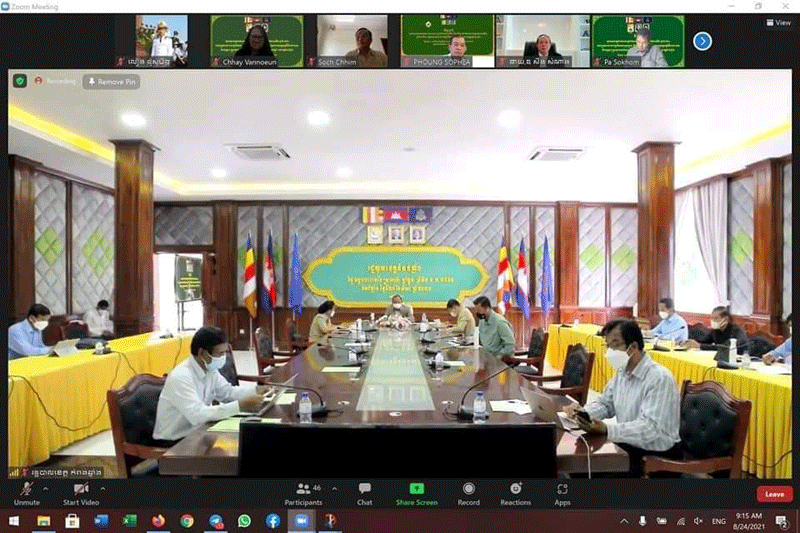Viewport: 800px width, 533px height.
Task: Open the Apps panel
Action: (563, 488)
